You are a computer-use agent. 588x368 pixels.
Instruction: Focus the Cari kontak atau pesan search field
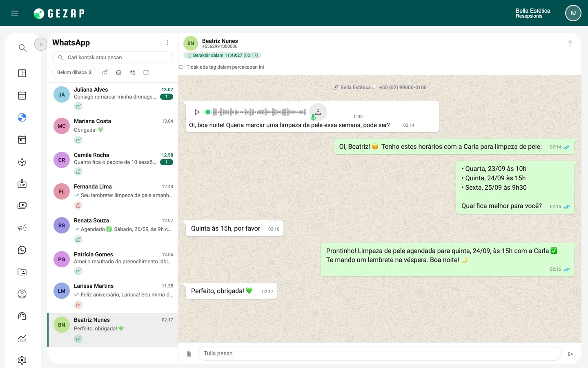click(113, 58)
